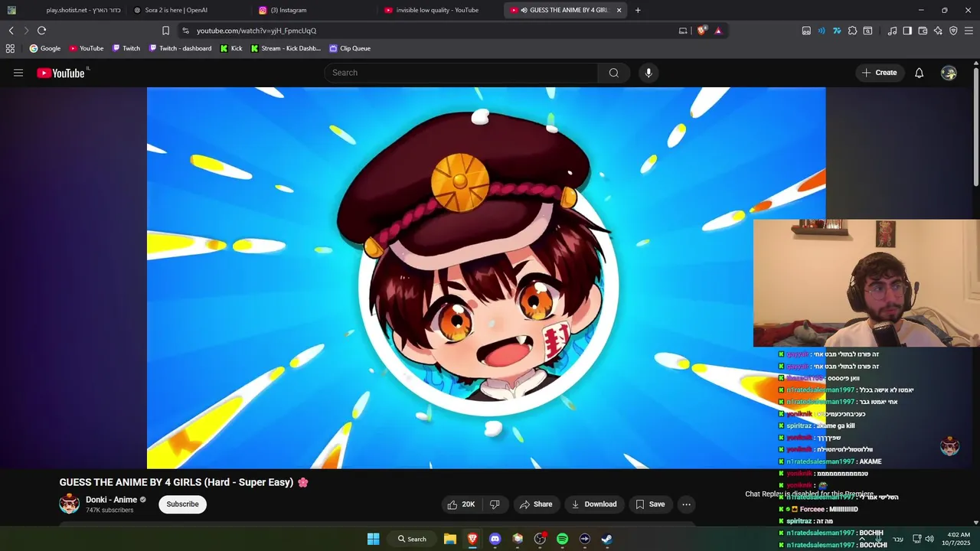980x551 pixels.
Task: Open the Stream - Kick Dashboard bookmark
Action: (286, 48)
